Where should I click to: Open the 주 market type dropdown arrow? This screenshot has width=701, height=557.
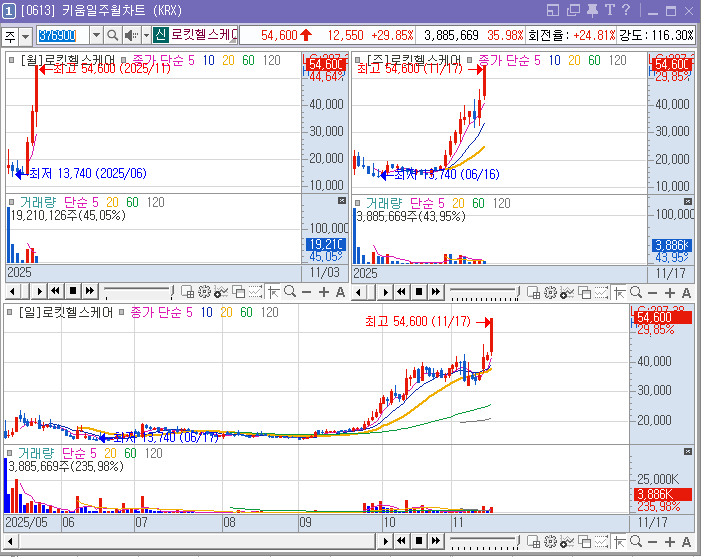pyautogui.click(x=25, y=36)
